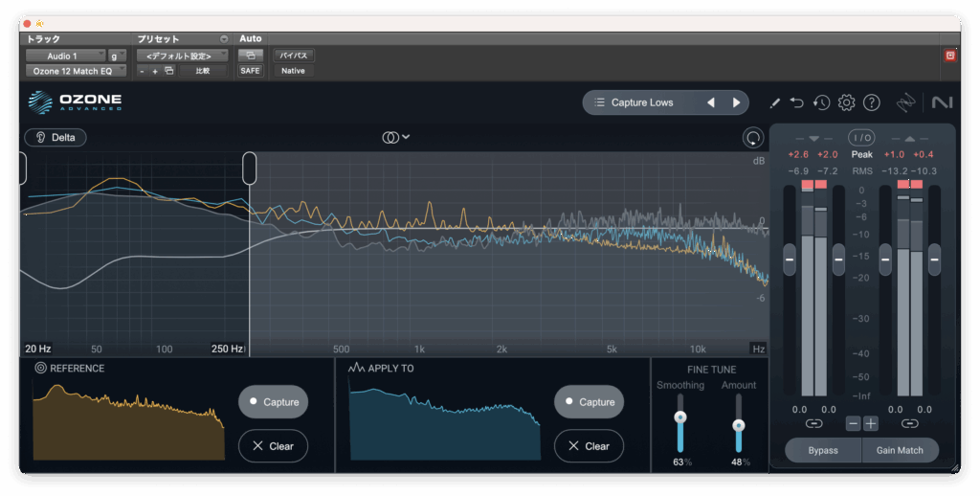The image size is (980, 496).
Task: Toggle Delta listening mode
Action: 56,137
